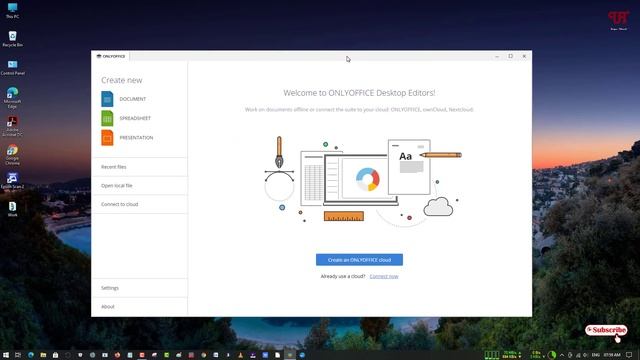Select the Recycle Bin desktop icon
Viewport: 640px width, 360px height.
(x=13, y=39)
